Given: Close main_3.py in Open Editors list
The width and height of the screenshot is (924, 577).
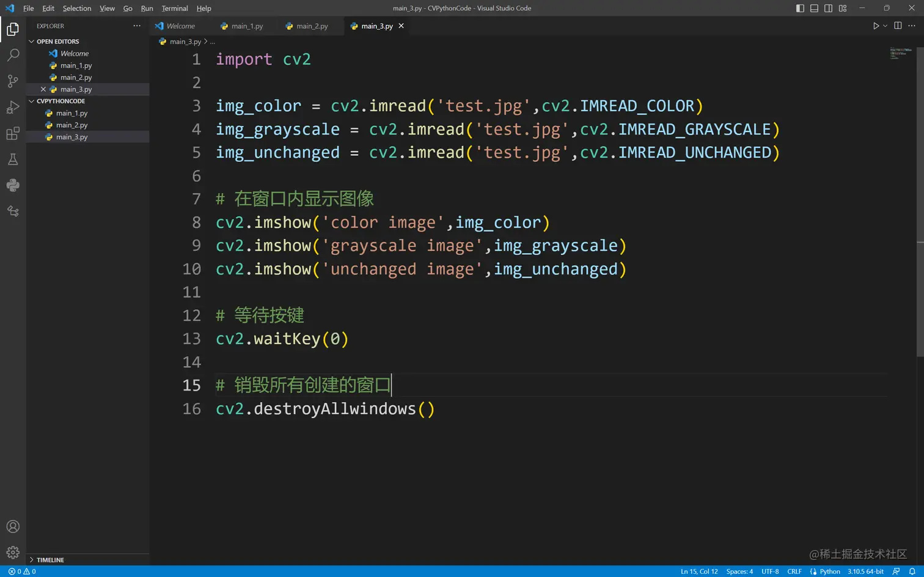Looking at the screenshot, I should coord(43,89).
